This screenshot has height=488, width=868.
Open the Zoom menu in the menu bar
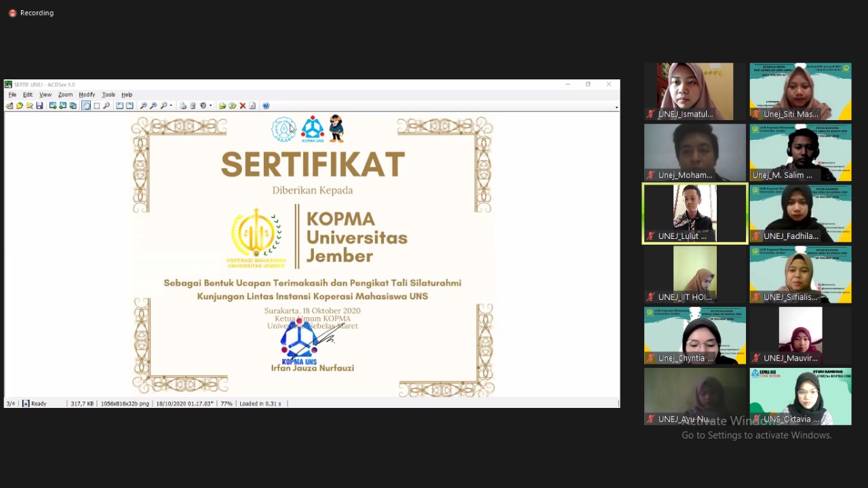65,95
